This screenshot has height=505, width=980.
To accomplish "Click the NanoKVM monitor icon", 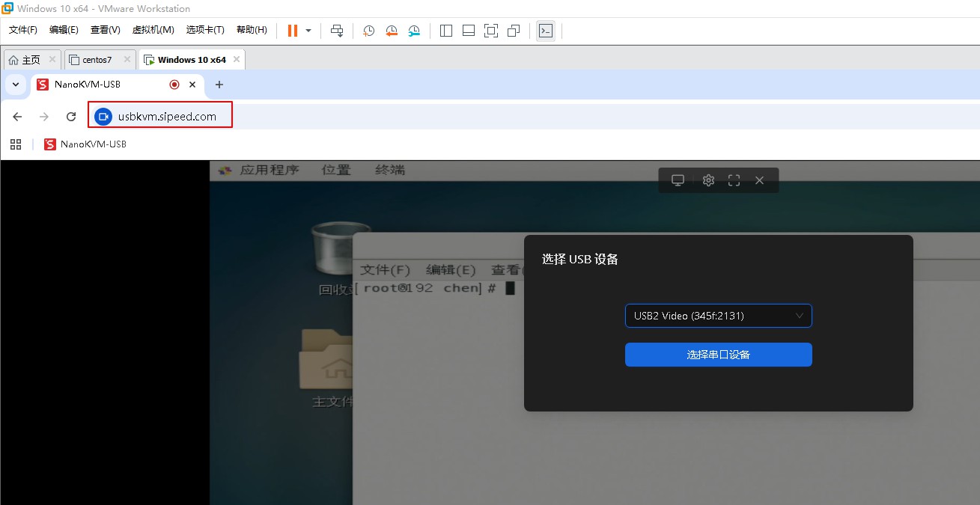I will [x=677, y=180].
